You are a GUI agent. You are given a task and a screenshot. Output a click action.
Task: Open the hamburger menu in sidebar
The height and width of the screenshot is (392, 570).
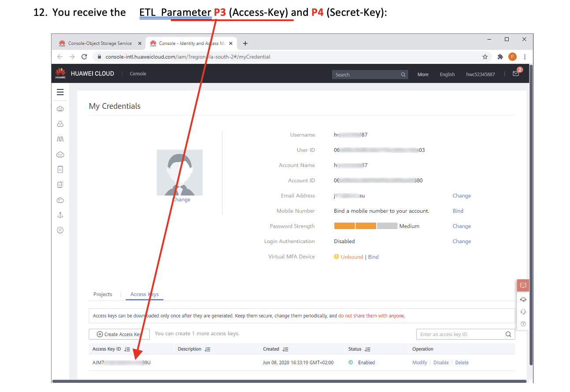point(60,92)
